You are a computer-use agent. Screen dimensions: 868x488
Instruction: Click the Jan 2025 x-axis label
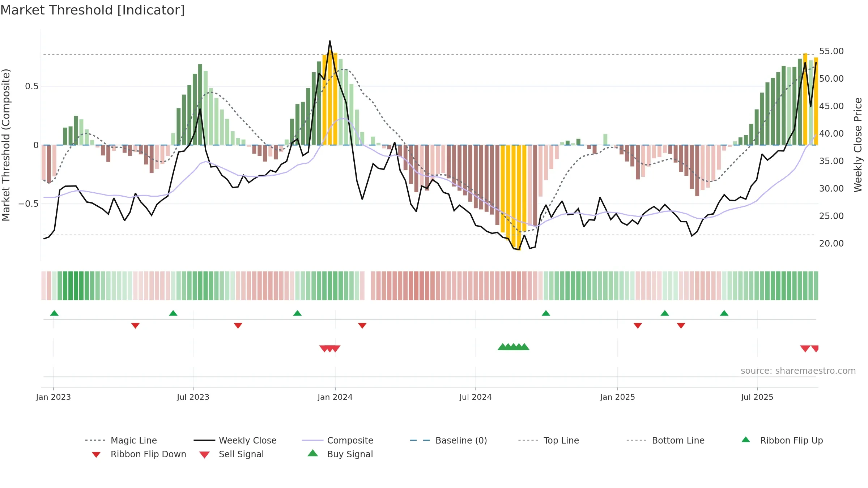(x=618, y=397)
